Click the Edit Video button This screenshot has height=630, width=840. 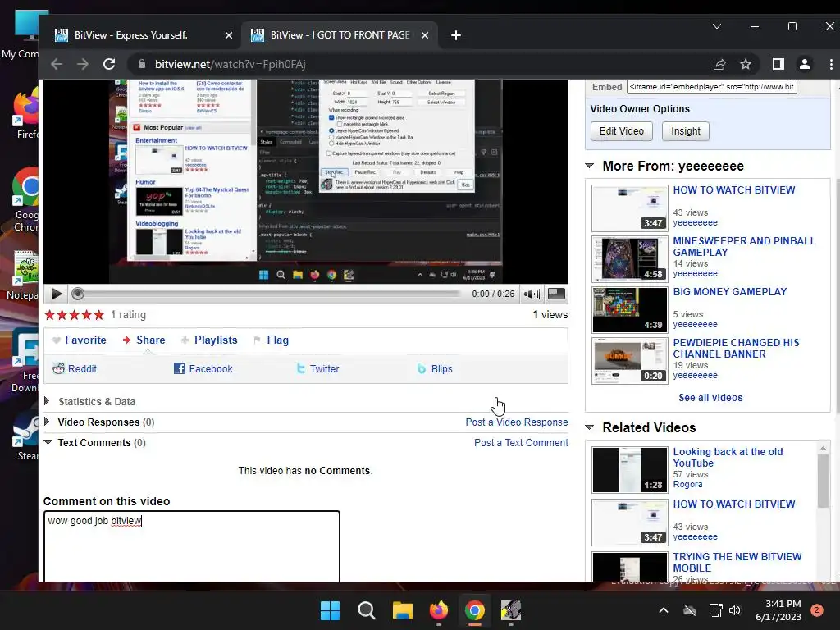click(x=622, y=131)
